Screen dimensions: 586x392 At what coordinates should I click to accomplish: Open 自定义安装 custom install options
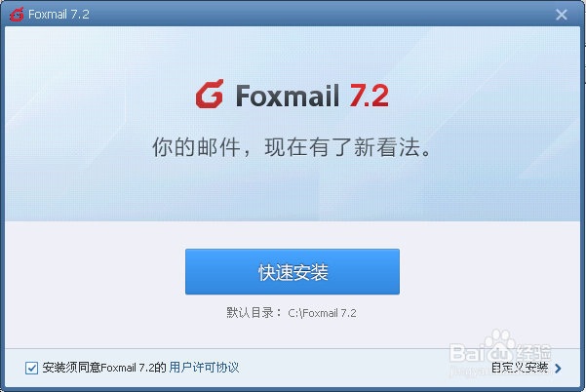point(520,368)
